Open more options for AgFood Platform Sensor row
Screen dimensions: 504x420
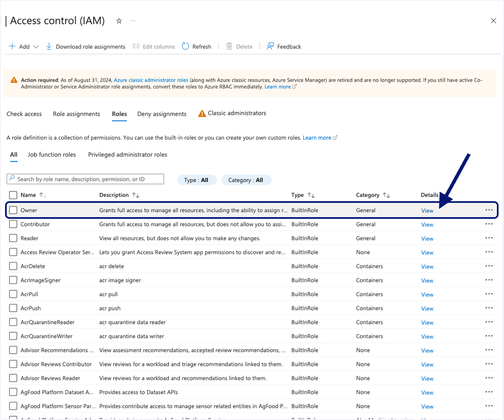coord(489,406)
